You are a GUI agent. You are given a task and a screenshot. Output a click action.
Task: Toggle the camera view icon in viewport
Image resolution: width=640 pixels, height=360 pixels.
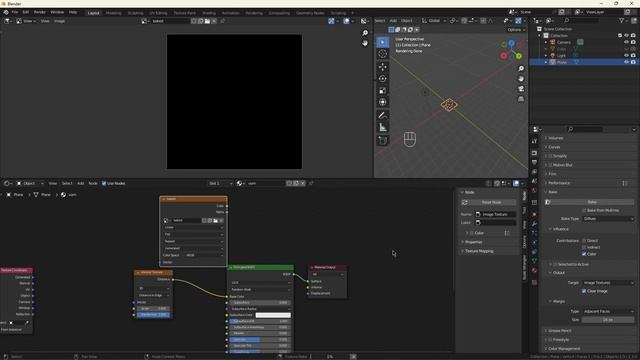(521, 89)
